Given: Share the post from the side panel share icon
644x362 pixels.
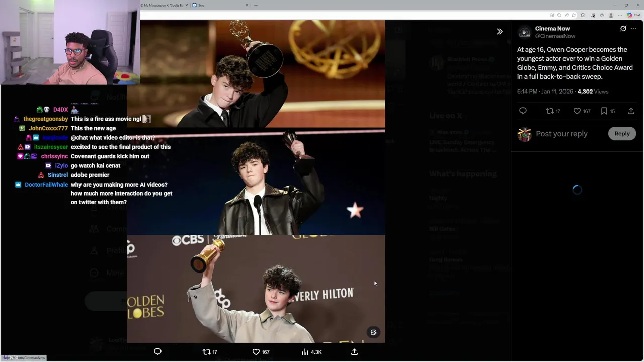Looking at the screenshot, I should pyautogui.click(x=631, y=111).
